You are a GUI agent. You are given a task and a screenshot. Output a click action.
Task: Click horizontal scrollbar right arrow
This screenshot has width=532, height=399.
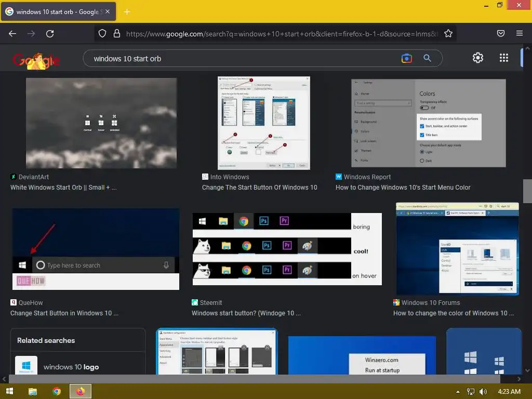519,379
